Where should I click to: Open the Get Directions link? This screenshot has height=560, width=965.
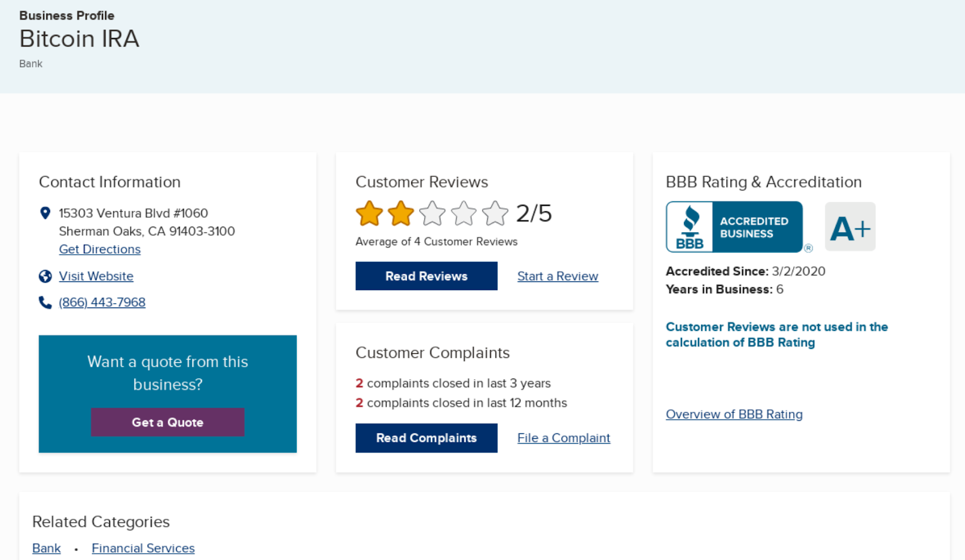(x=100, y=249)
